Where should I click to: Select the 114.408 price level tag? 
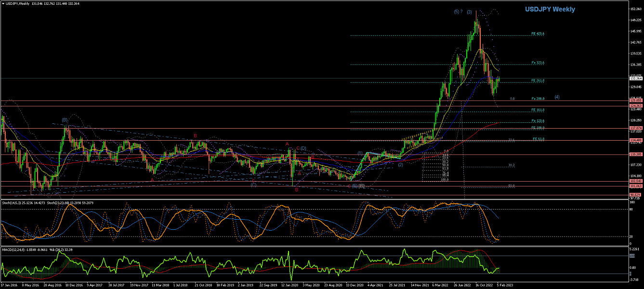[x=635, y=140]
